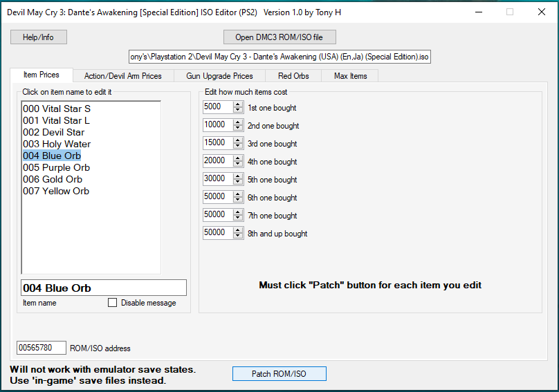Click the Patch ROM/ISO button
This screenshot has width=559, height=392.
[x=279, y=374]
